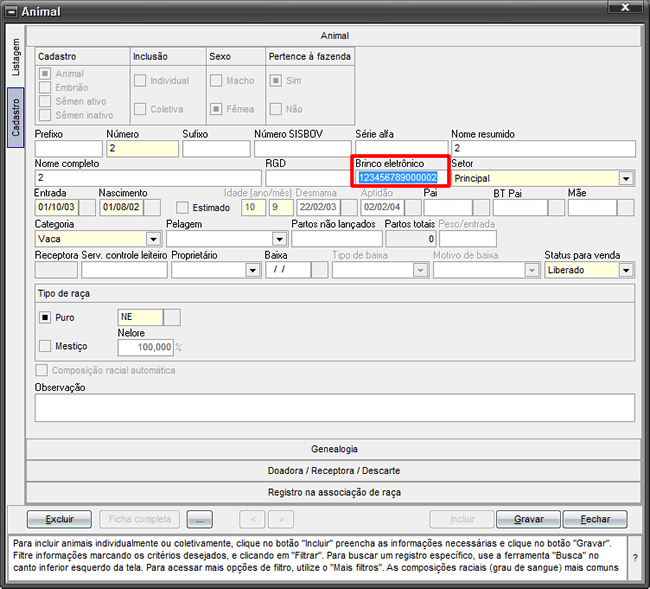Image resolution: width=650 pixels, height=589 pixels.
Task: Click small square button next to Nascimento date
Action: pos(150,208)
